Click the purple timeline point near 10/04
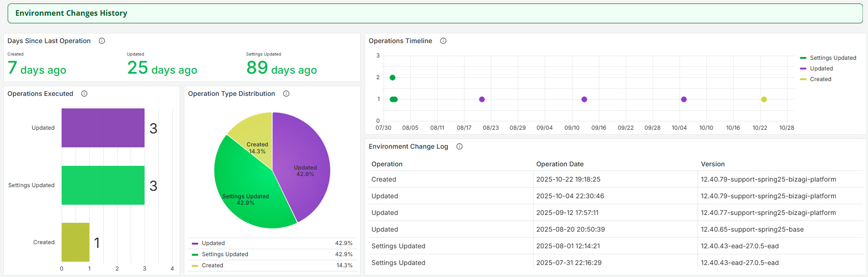 coord(684,99)
